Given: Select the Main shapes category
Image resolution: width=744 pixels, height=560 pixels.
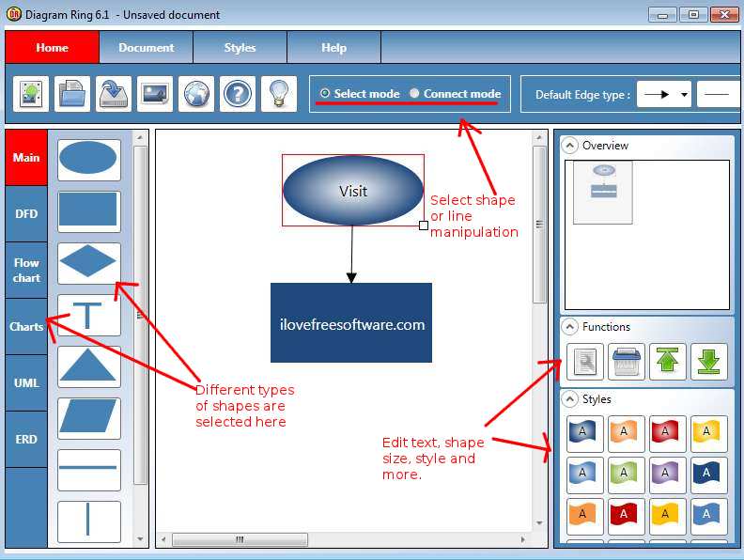Looking at the screenshot, I should coord(26,158).
